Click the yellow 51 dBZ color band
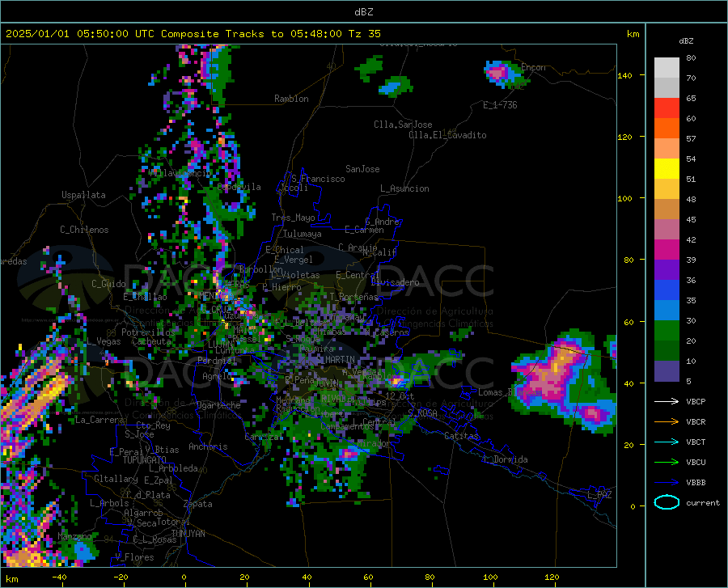Viewport: 728px width, 588px height. click(667, 169)
